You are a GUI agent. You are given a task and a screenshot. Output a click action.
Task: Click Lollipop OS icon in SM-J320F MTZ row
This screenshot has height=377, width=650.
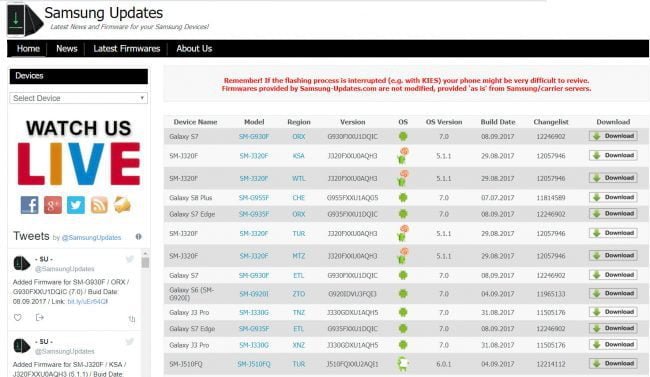tap(403, 255)
